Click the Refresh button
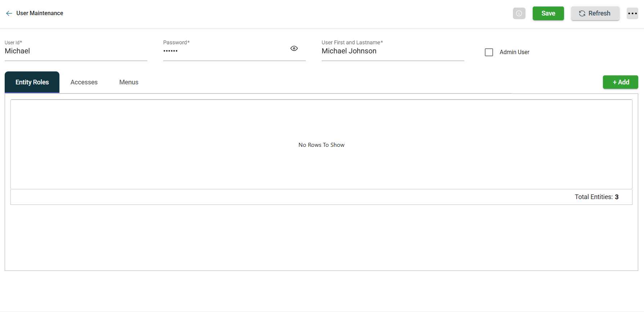644x312 pixels. (x=595, y=13)
